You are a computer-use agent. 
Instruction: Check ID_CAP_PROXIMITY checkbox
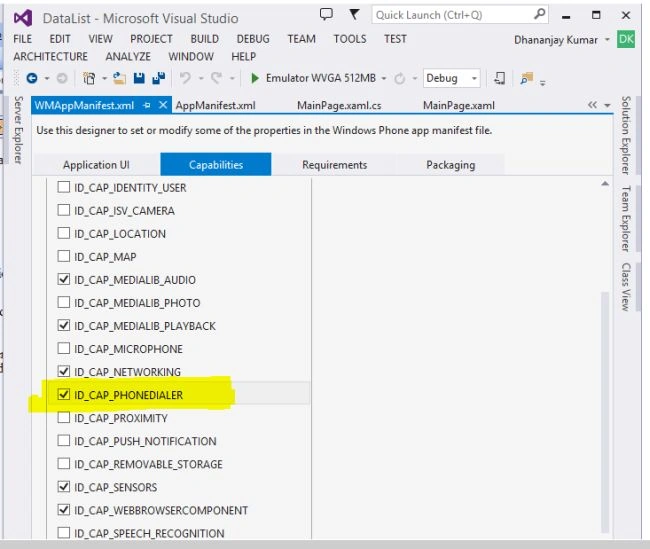(x=63, y=417)
